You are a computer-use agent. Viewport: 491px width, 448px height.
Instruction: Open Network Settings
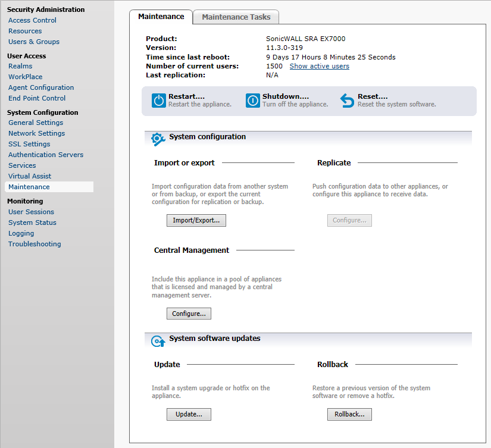(x=37, y=133)
